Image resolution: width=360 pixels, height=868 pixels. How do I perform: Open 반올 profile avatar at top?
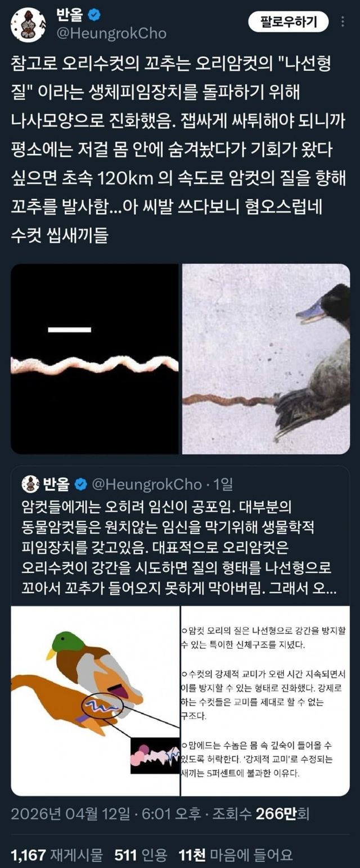pos(28,24)
